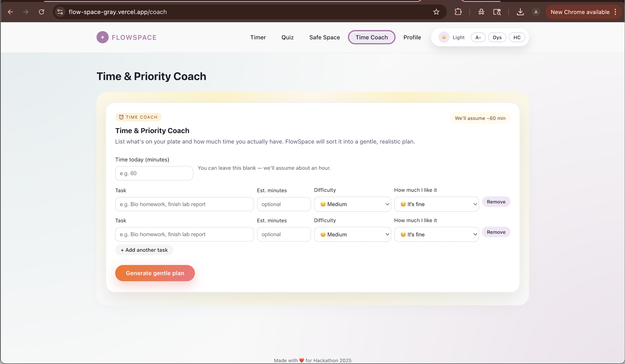The image size is (625, 364).
Task: Open first task's Difficulty dropdown
Action: click(x=352, y=204)
